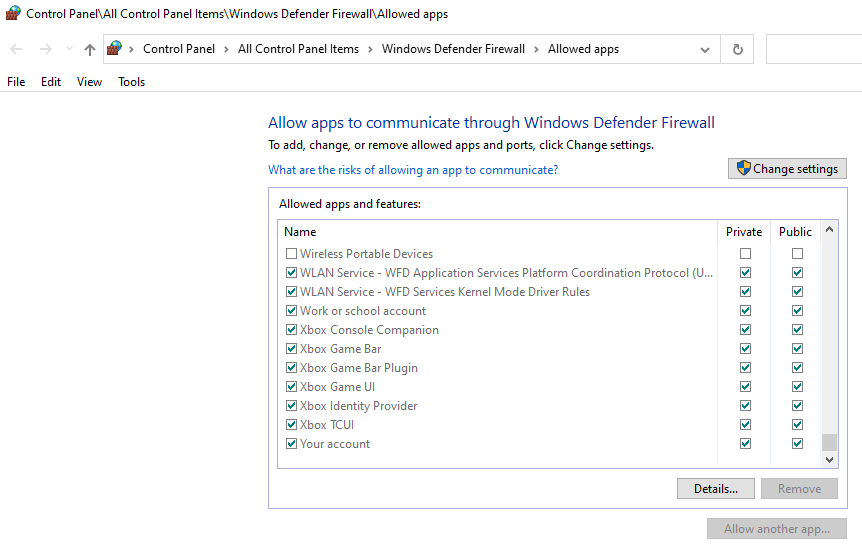Open recent locations dropdown arrow
Viewport: 862px width, 559px height.
[x=69, y=49]
